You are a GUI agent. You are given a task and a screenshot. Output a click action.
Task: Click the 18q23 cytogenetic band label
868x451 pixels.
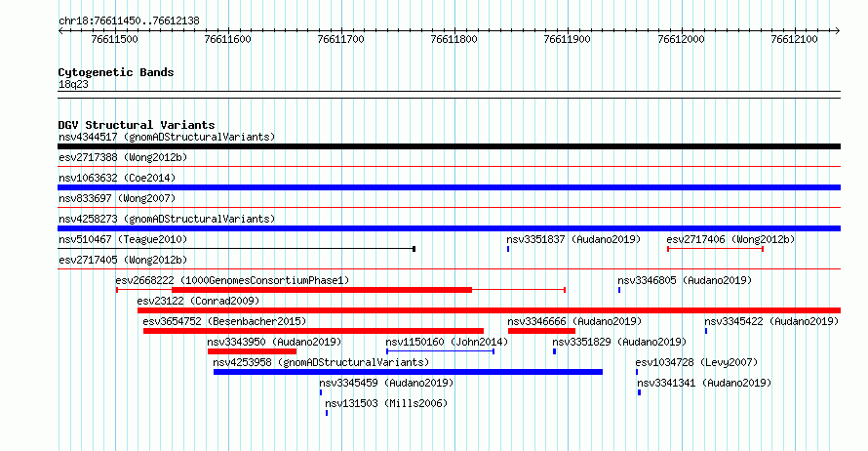(73, 85)
